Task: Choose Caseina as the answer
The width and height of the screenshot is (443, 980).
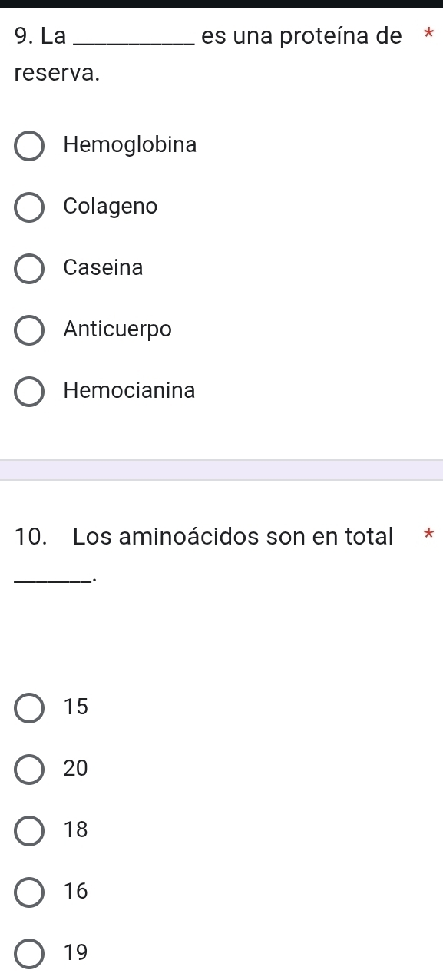Action: (x=28, y=269)
